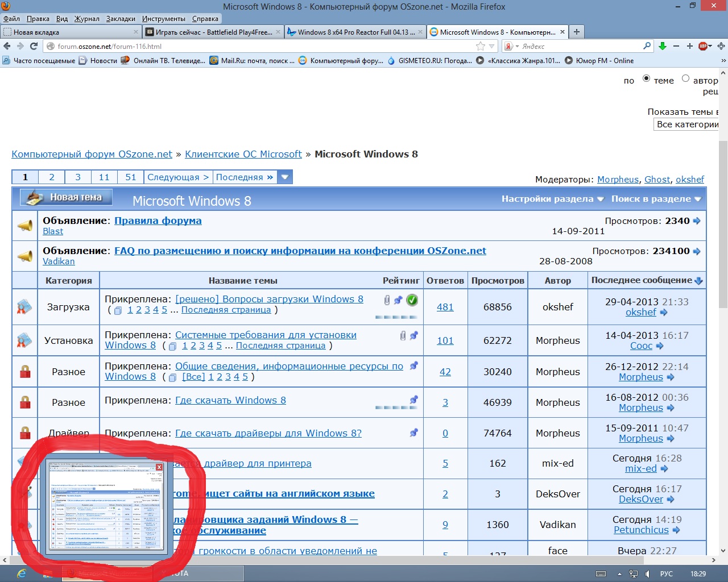This screenshot has height=582, width=728.
Task: Open the Yandex search engine dropdown
Action: (511, 46)
